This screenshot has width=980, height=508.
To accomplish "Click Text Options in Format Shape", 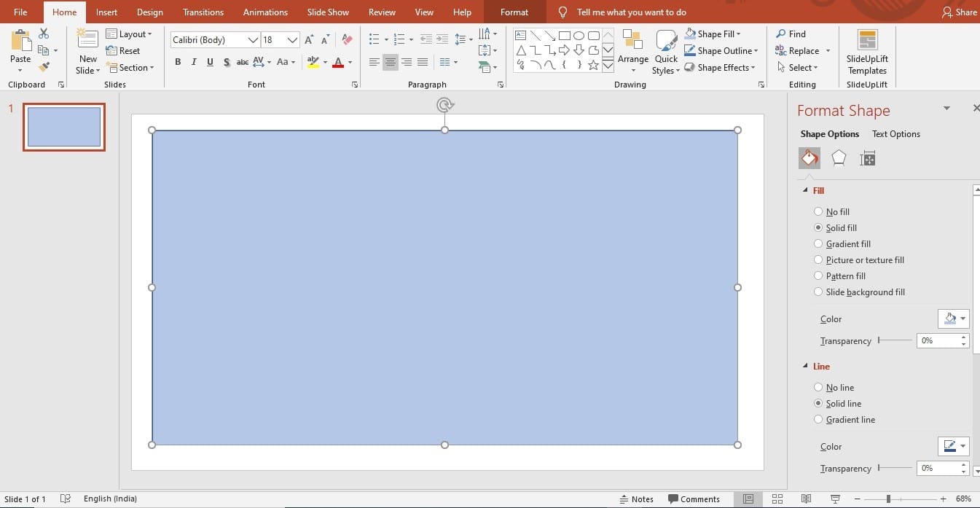I will (895, 134).
